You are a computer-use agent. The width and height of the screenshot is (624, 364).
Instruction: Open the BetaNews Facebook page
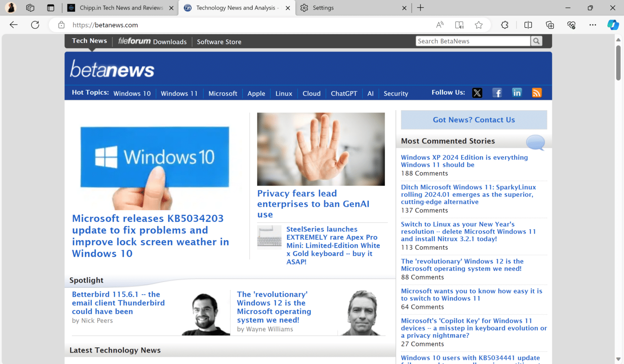[497, 93]
